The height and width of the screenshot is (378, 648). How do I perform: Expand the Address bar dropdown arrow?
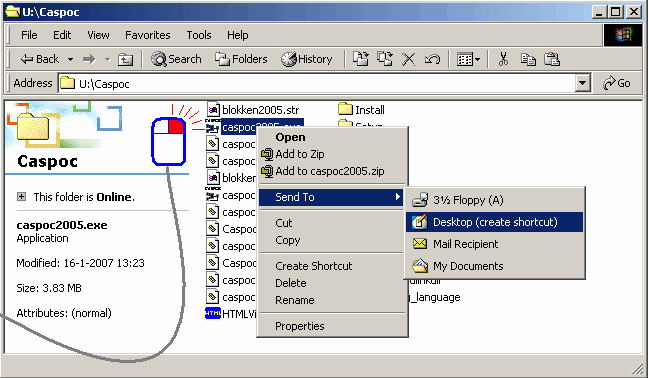pyautogui.click(x=582, y=84)
